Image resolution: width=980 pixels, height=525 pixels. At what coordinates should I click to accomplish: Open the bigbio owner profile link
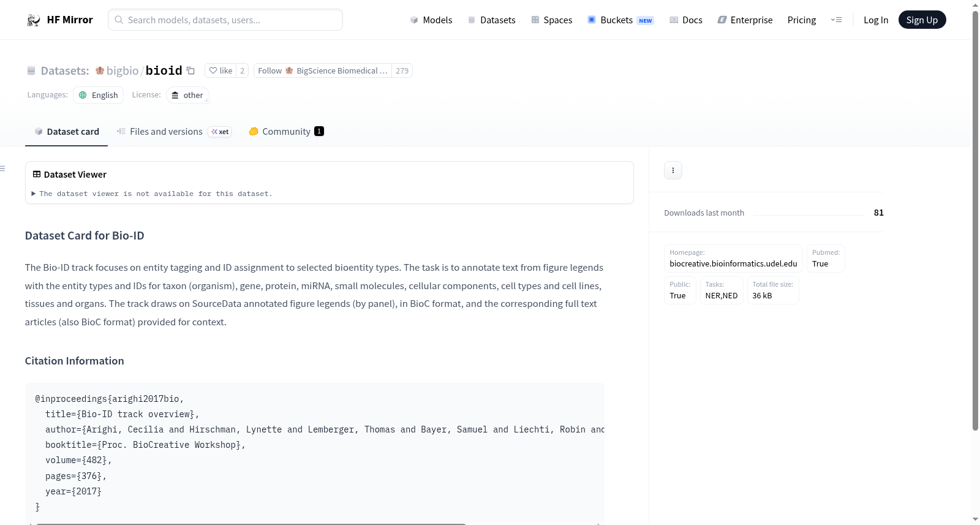click(x=123, y=70)
